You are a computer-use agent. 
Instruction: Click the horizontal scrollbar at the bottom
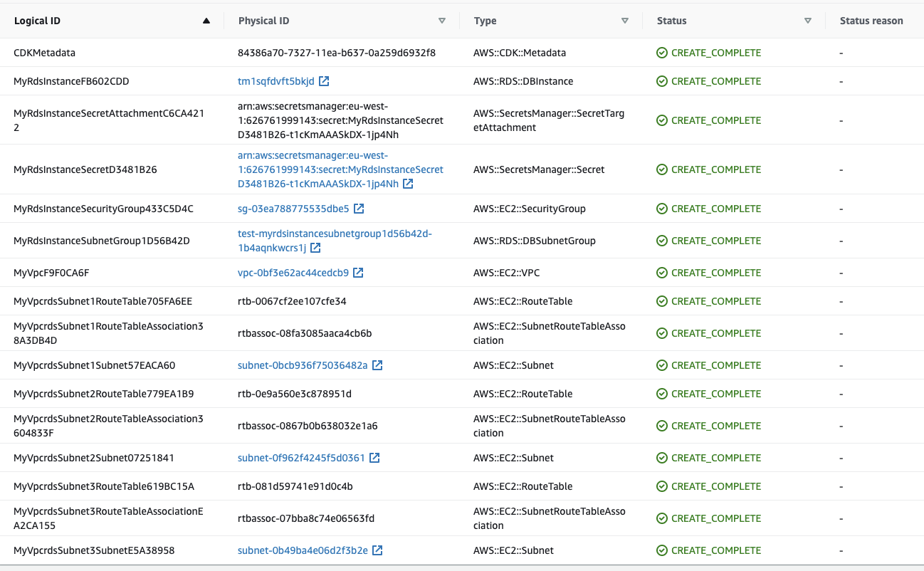click(x=462, y=567)
